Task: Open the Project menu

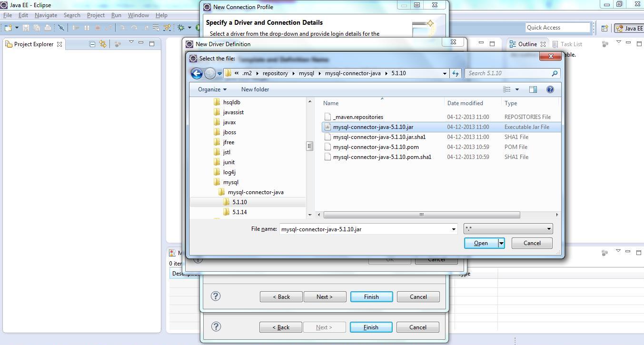Action: [96, 15]
